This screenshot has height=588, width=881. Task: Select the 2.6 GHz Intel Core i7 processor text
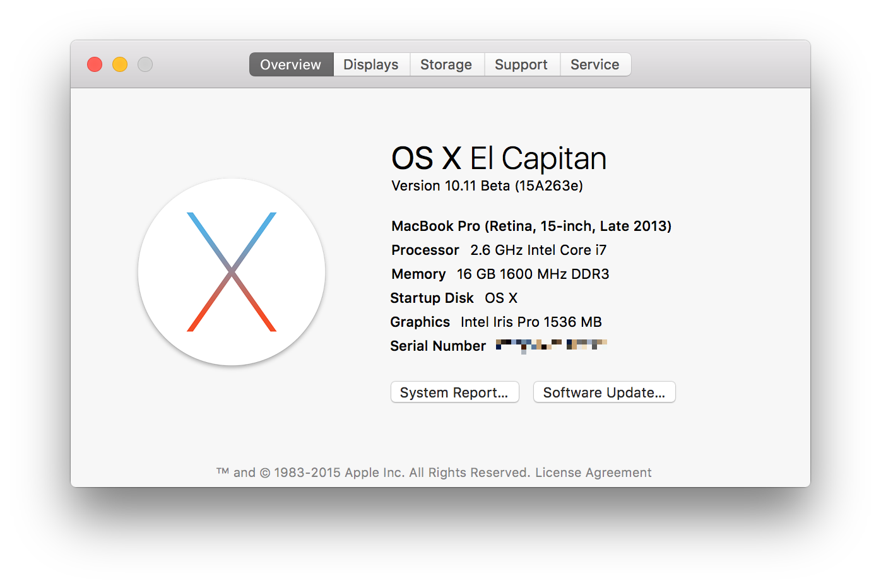coord(538,250)
